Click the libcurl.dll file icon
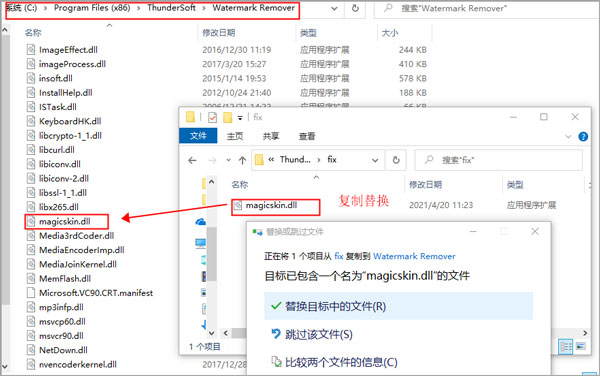The image size is (600, 376). [x=31, y=150]
